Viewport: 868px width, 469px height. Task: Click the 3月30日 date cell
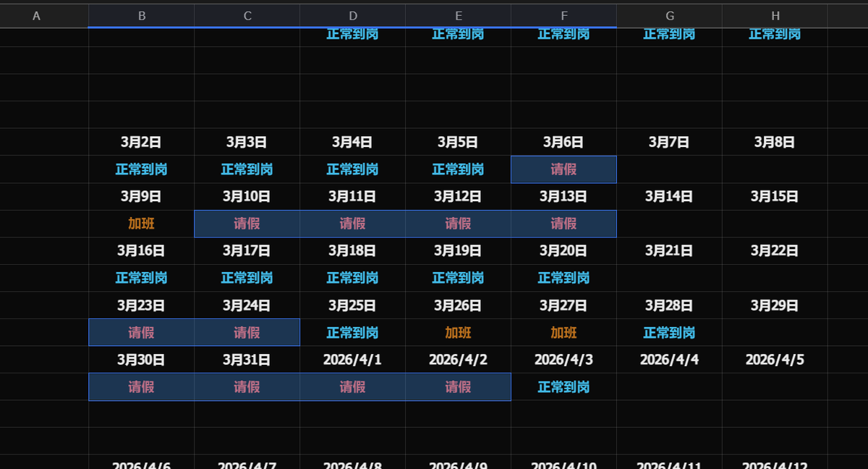(x=142, y=360)
